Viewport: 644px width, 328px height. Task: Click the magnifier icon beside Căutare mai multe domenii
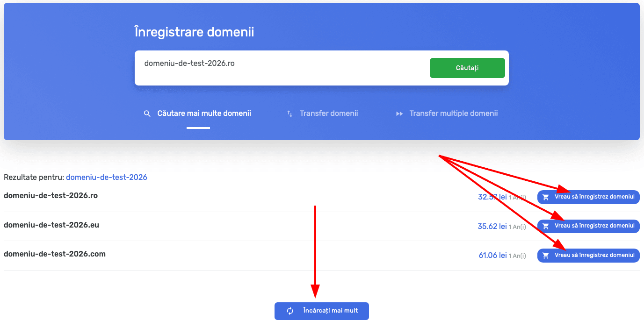coord(147,114)
